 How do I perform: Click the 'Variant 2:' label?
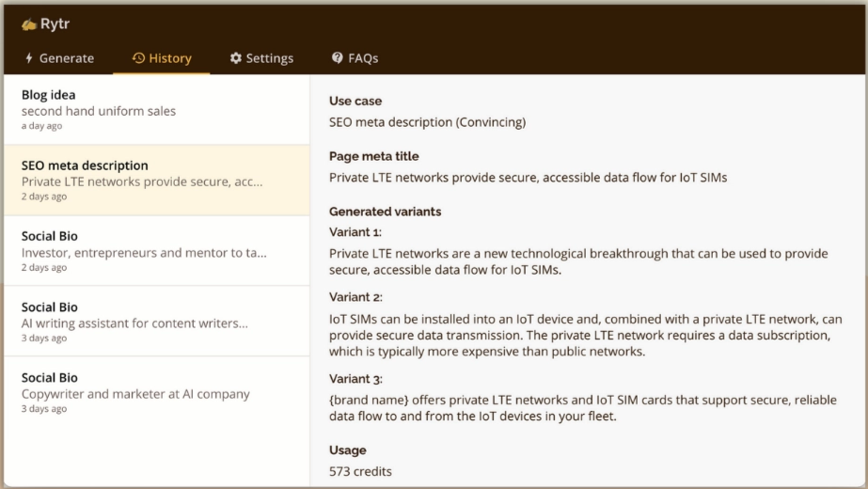pos(355,297)
